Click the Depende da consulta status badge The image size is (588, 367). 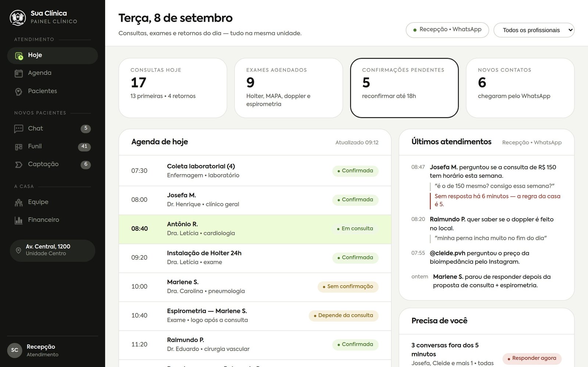click(343, 316)
